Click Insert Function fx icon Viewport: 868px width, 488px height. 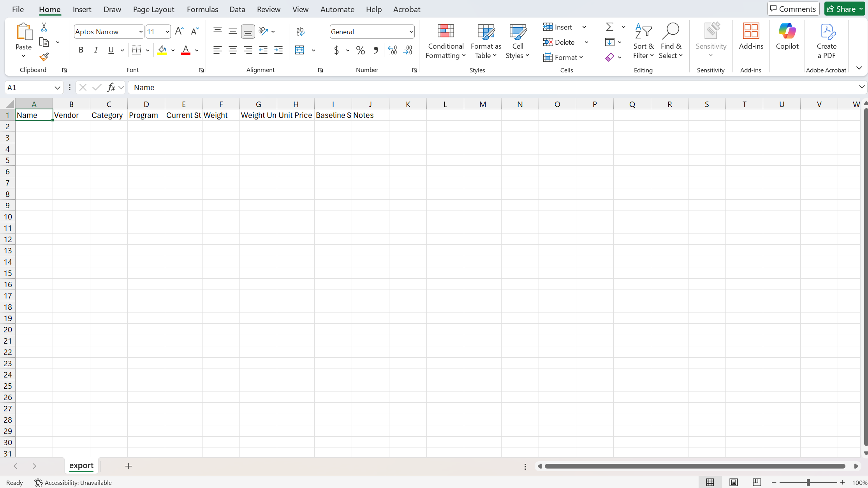coord(111,88)
